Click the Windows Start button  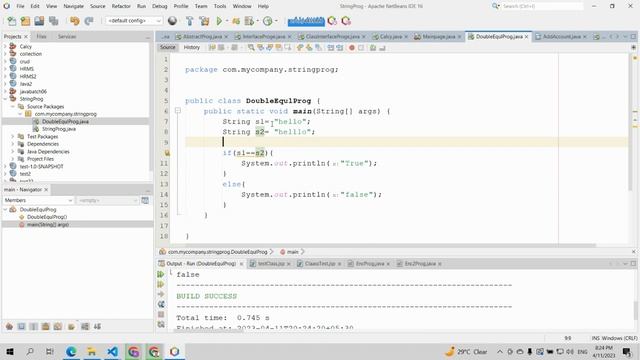click(10, 351)
